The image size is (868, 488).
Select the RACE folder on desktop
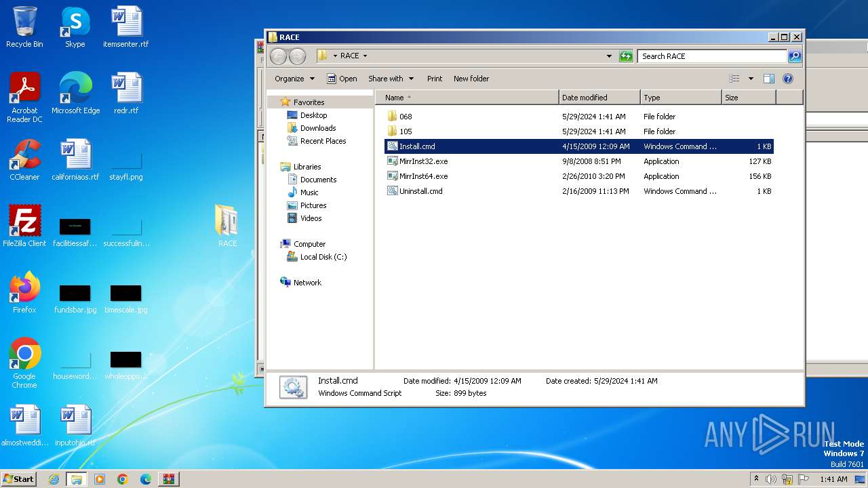[x=227, y=226]
